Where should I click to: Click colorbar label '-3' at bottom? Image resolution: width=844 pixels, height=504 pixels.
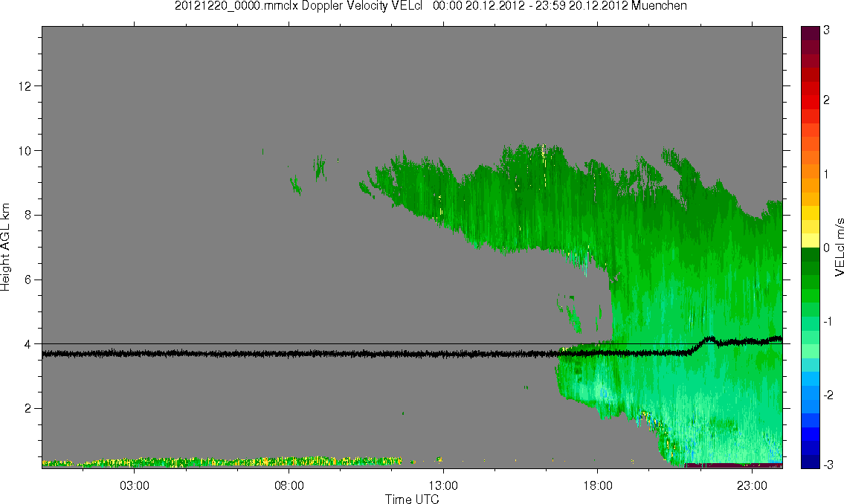point(828,465)
